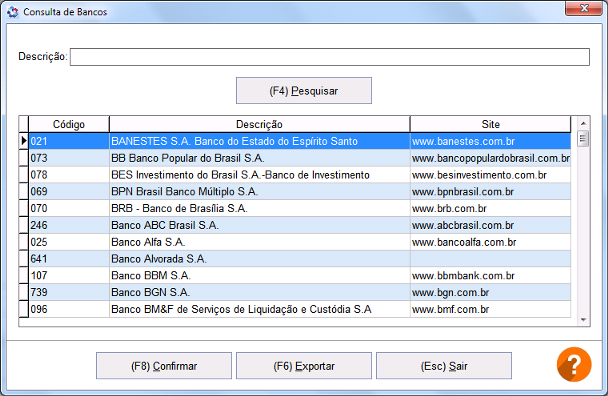The width and height of the screenshot is (608, 396).
Task: Select code cell 078
Action: pyautogui.click(x=69, y=175)
